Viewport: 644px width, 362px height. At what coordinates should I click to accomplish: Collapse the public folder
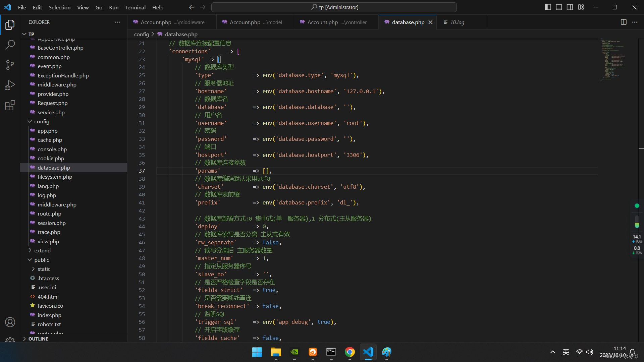pyautogui.click(x=30, y=260)
